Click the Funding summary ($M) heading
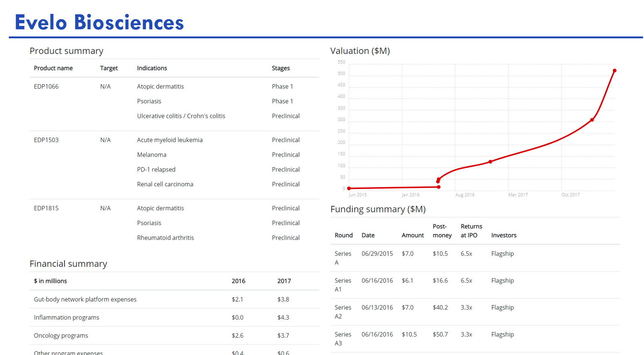The width and height of the screenshot is (644, 355). point(378,209)
